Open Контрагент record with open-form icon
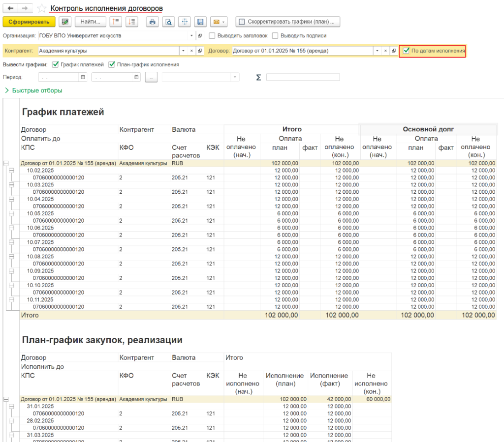This screenshot has height=442, width=504. (x=200, y=51)
